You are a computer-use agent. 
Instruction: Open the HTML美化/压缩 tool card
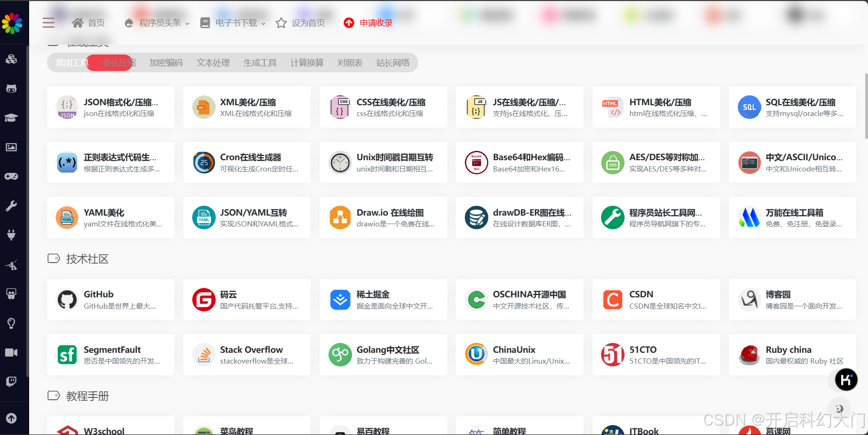pyautogui.click(x=656, y=107)
